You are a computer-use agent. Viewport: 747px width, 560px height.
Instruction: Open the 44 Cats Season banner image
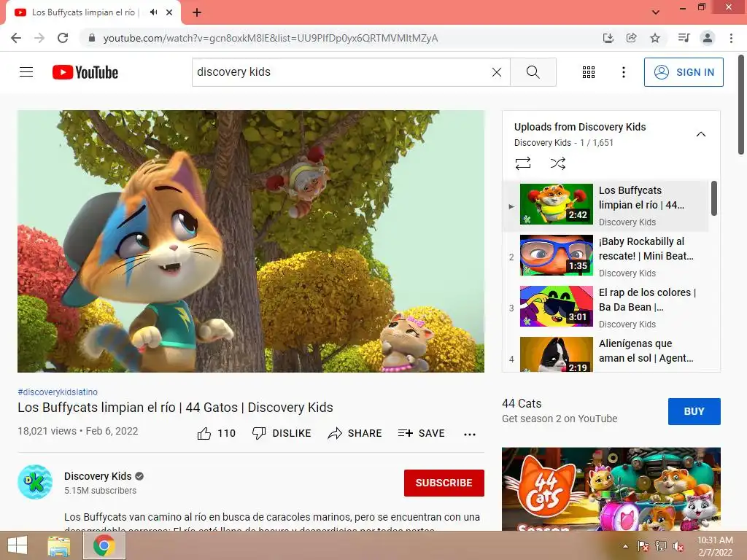click(611, 489)
